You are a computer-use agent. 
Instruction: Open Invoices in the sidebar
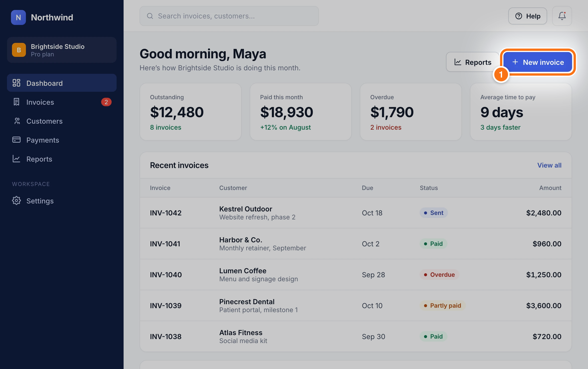pos(62,102)
